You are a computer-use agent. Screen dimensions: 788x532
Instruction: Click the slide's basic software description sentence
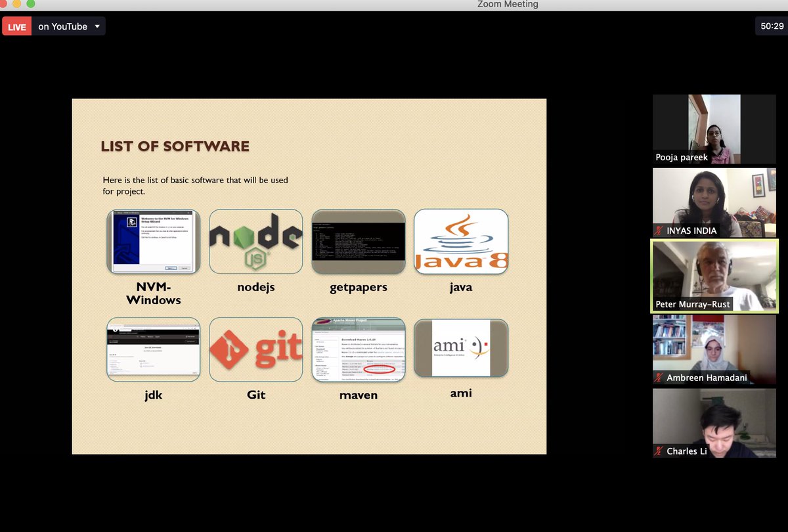tap(196, 185)
